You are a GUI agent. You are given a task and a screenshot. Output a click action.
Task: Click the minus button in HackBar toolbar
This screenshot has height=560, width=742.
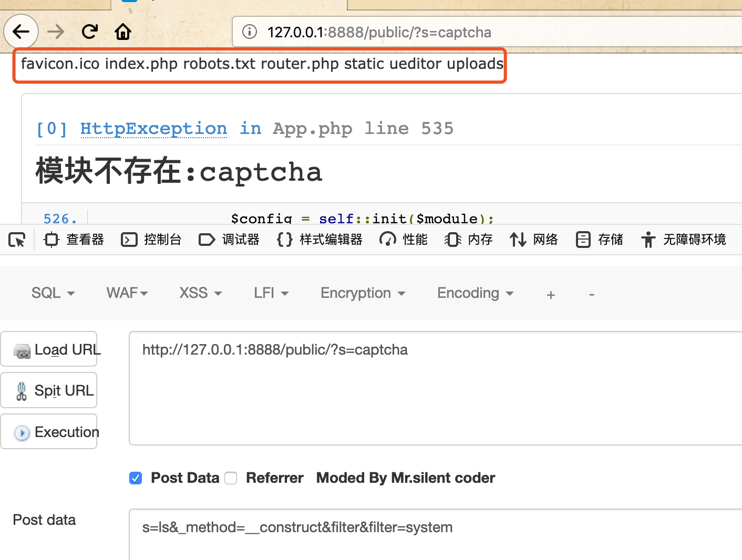592,295
